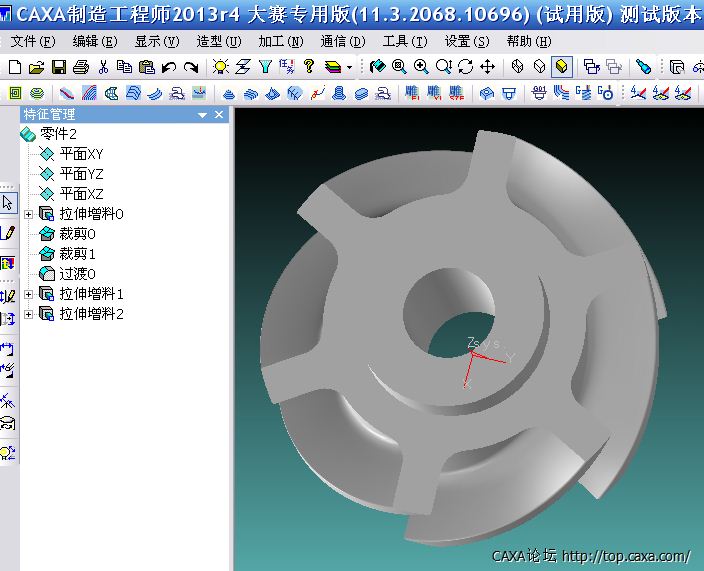
Task: Undo the last action arrow
Action: click(x=169, y=67)
